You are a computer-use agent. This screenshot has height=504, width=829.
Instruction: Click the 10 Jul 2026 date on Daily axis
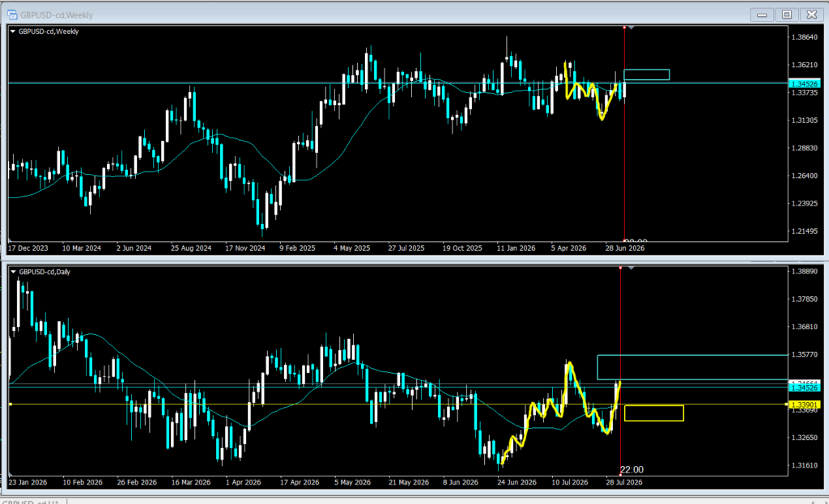pos(570,482)
